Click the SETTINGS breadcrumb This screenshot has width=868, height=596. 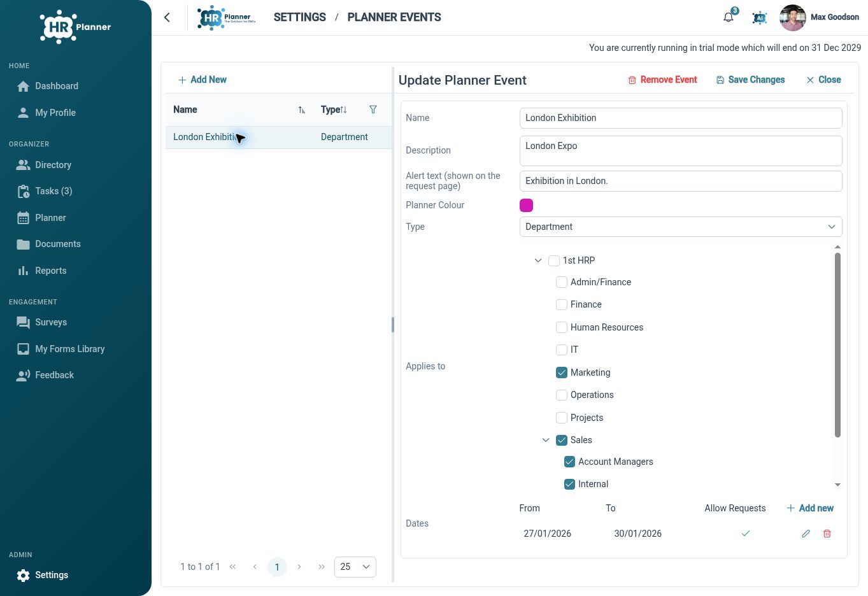coord(300,17)
